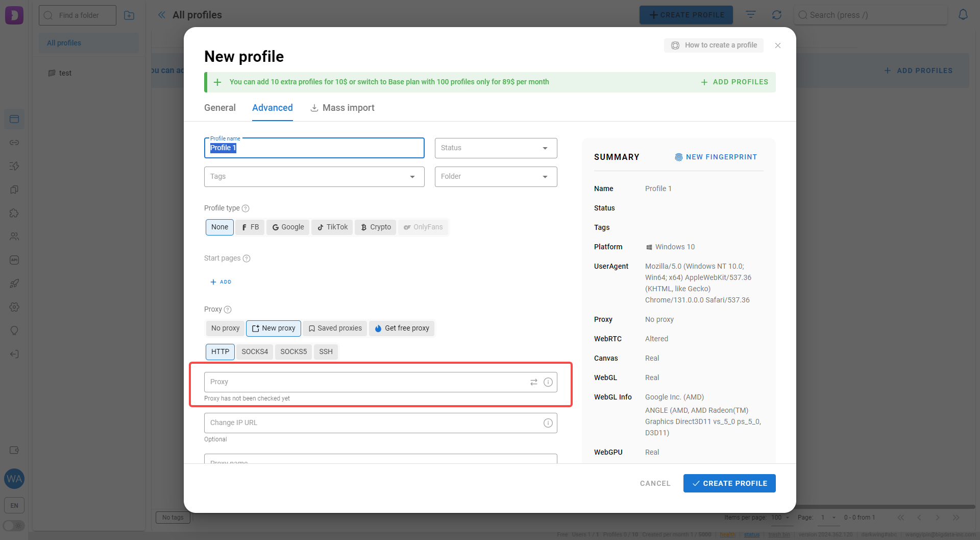The height and width of the screenshot is (540, 980).
Task: Open notifications bell icon
Action: [x=963, y=15]
